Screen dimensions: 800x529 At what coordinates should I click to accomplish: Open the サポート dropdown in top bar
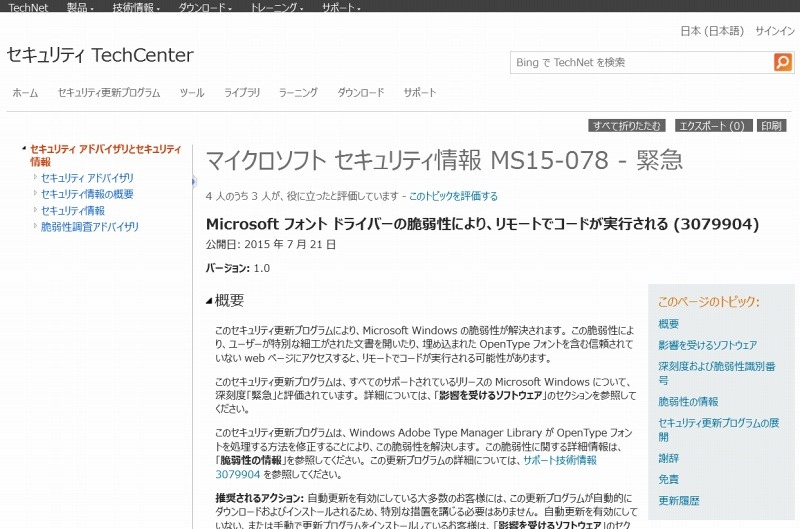coord(341,7)
